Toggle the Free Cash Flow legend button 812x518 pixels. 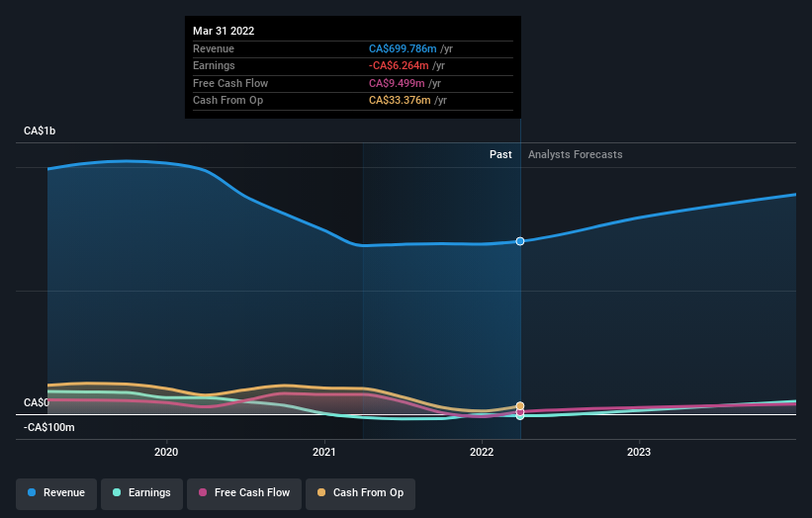244,493
